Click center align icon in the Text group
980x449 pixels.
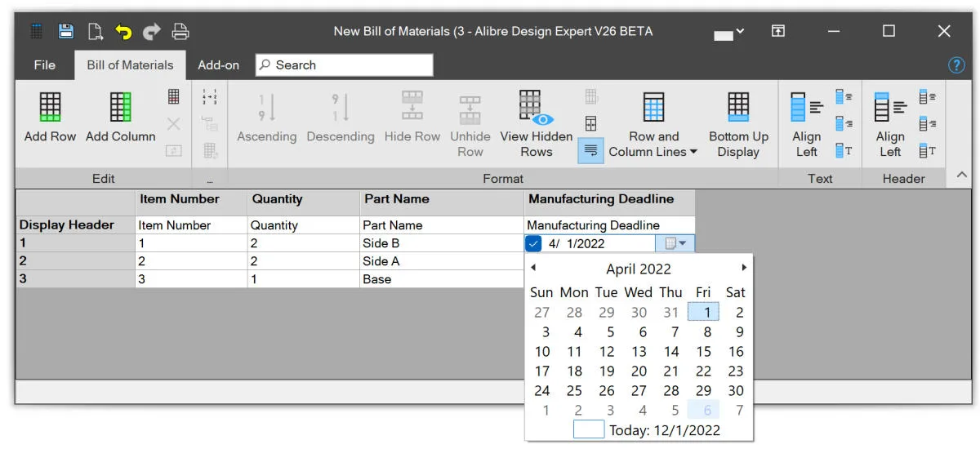844,97
